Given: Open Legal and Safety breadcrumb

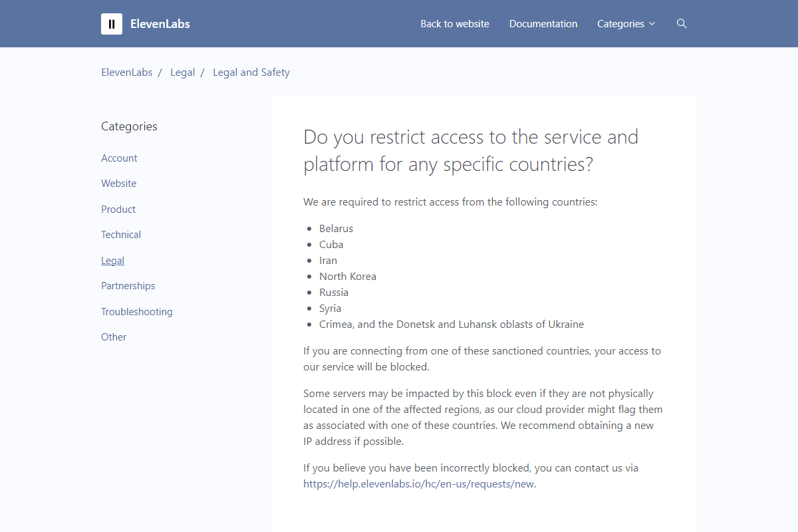Looking at the screenshot, I should coord(251,72).
